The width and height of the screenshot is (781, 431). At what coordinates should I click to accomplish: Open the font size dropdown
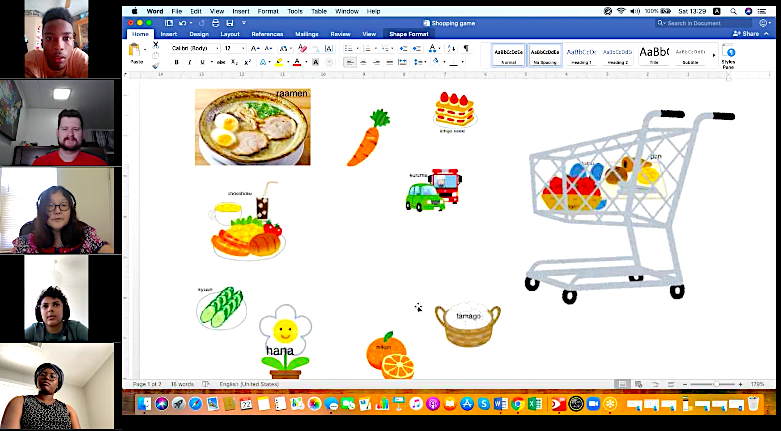tap(233, 48)
